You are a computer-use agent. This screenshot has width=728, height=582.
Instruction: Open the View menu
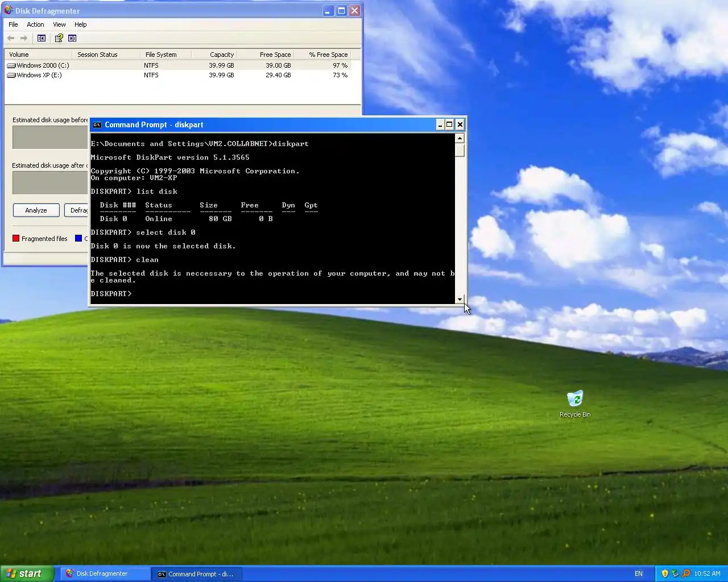point(59,24)
